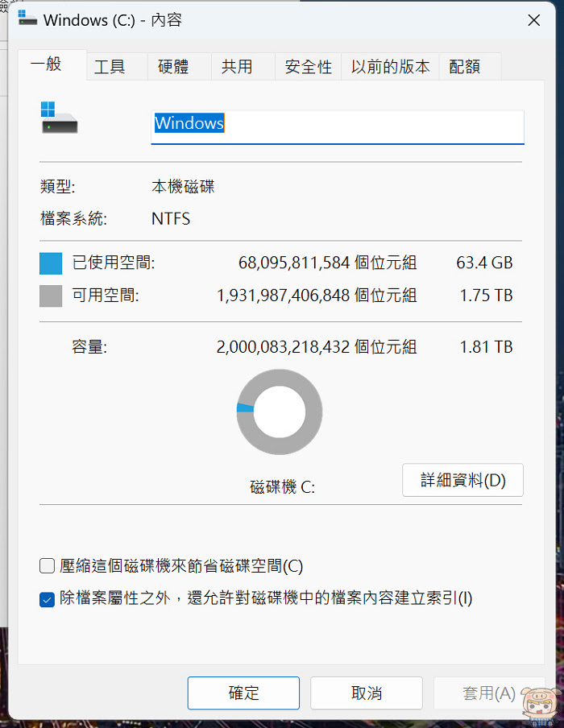
Task: Select the 一般 tab
Action: tap(52, 64)
